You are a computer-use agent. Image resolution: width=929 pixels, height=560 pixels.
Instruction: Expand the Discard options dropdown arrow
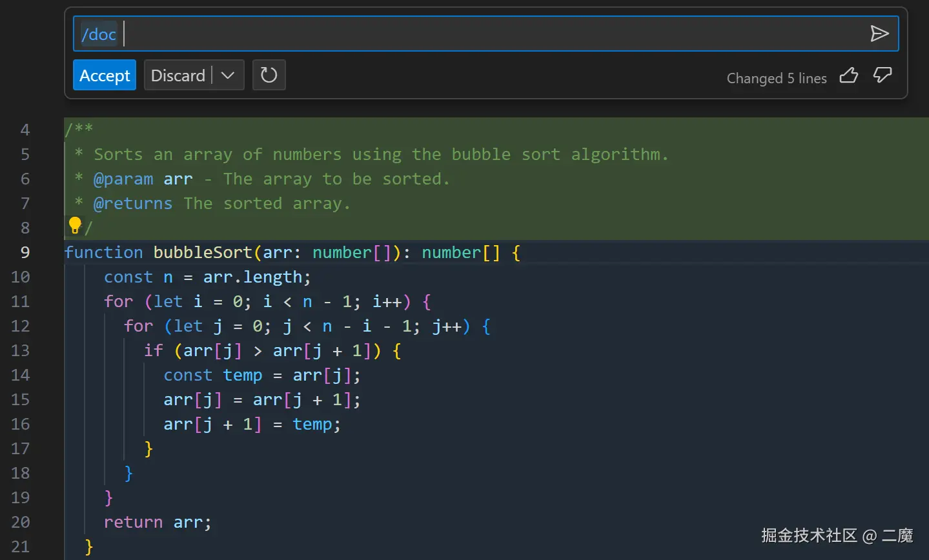tap(228, 75)
